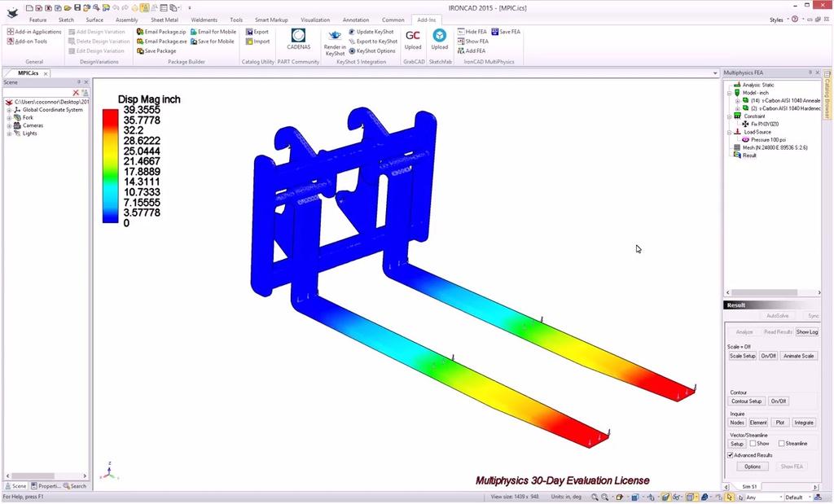The height and width of the screenshot is (504, 834).
Task: Toggle the Streamline checkbox
Action: point(781,444)
